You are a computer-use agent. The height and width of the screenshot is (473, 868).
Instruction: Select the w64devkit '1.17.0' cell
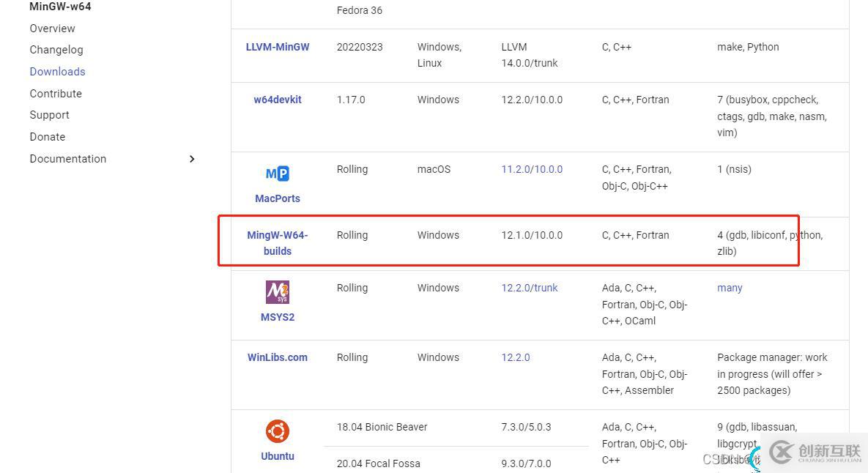pos(351,100)
